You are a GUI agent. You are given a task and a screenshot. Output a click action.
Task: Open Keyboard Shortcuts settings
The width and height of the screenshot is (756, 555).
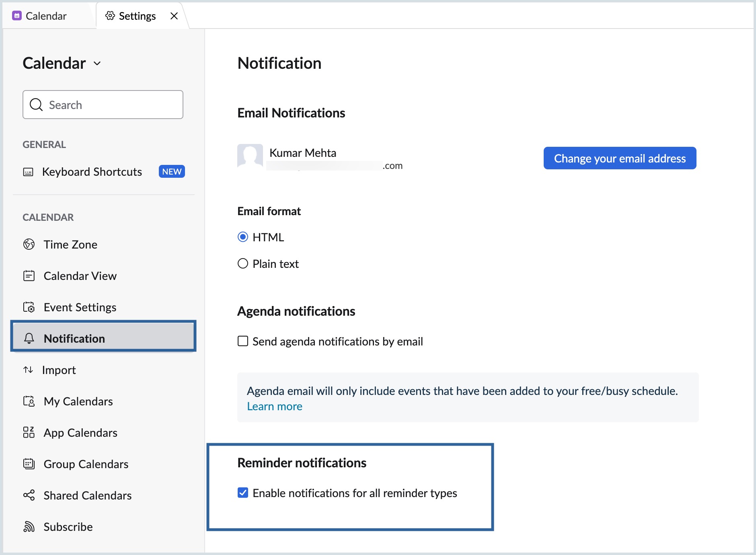pos(92,172)
